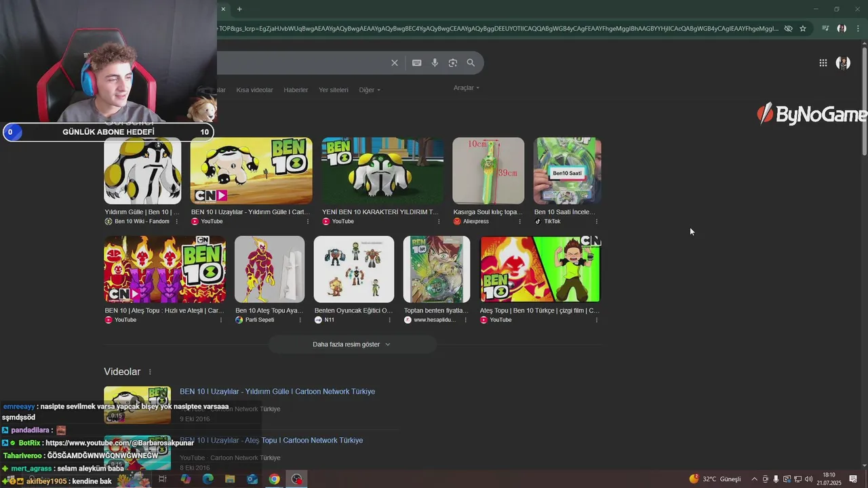Show hidden system tray icons chevron
This screenshot has height=488, width=868.
tap(754, 479)
